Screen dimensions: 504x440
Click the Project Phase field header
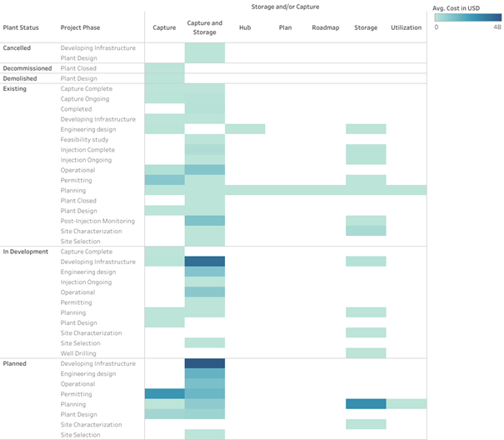click(x=82, y=27)
